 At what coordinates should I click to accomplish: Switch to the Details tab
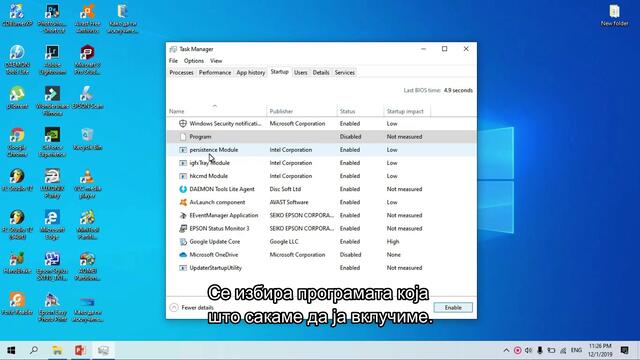pos(321,72)
